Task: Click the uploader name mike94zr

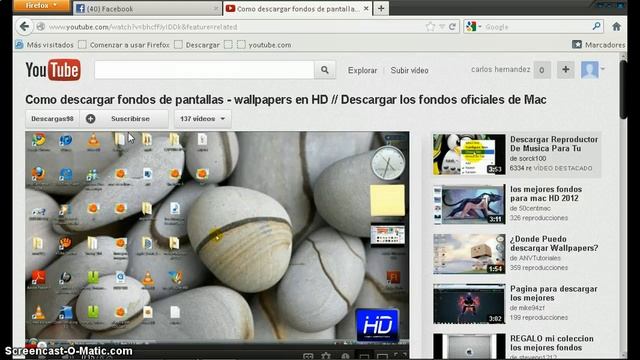Action: click(x=531, y=308)
